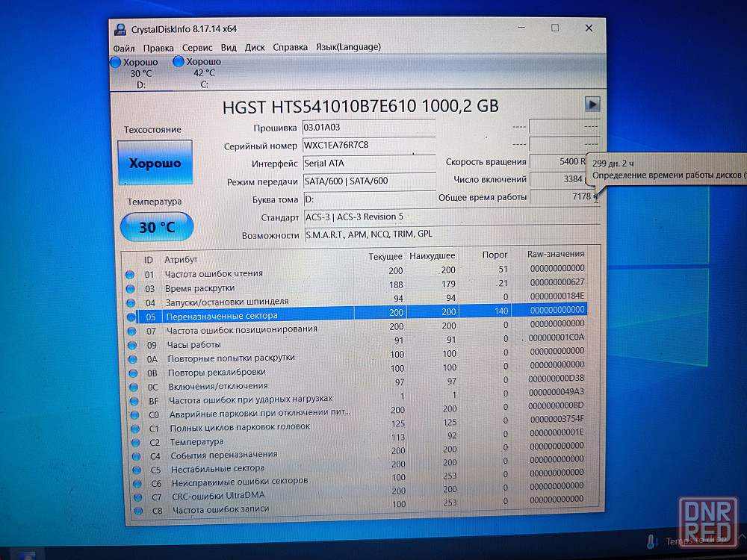Select the Повторы рекалибровки row
This screenshot has height=560, width=747.
pyautogui.click(x=357, y=369)
